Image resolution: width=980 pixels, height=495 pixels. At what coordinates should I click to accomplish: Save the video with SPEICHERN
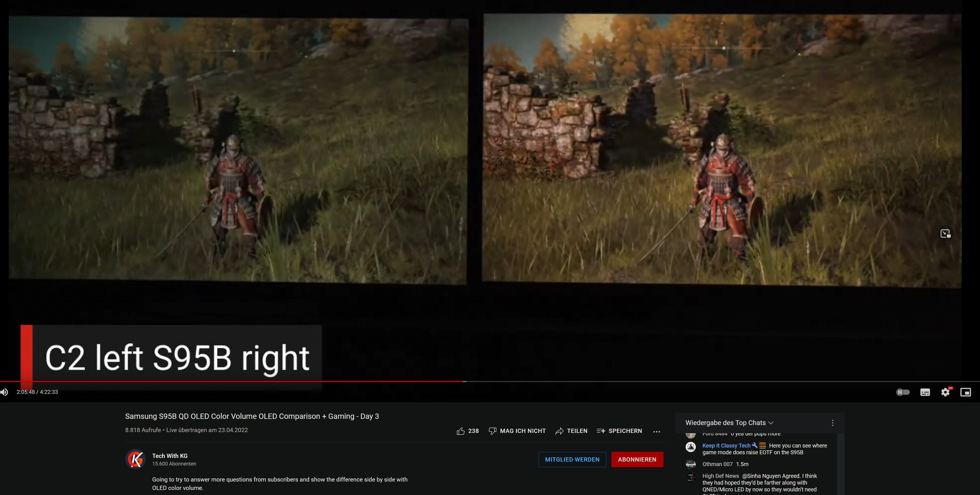(x=619, y=431)
